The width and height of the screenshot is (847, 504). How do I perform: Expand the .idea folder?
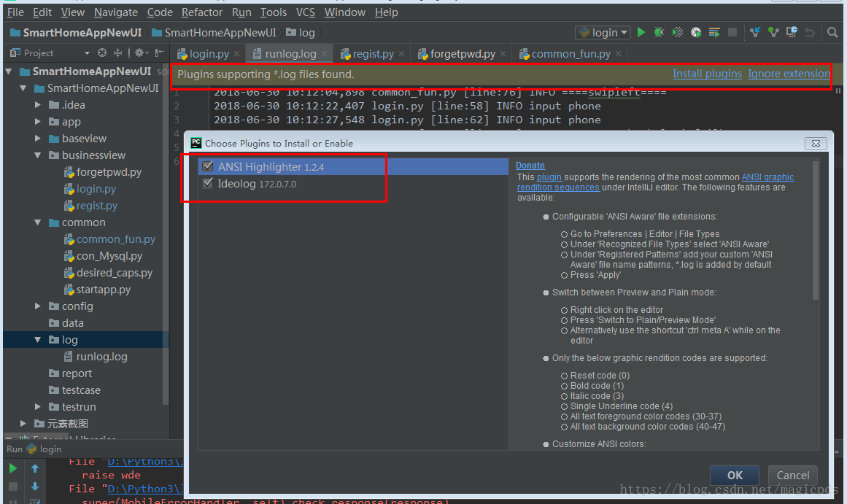tap(38, 105)
